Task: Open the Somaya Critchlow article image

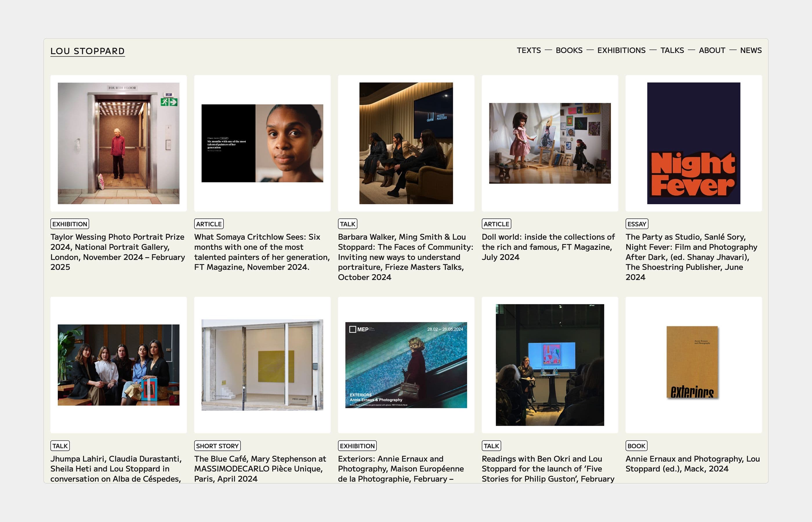Action: tap(262, 143)
